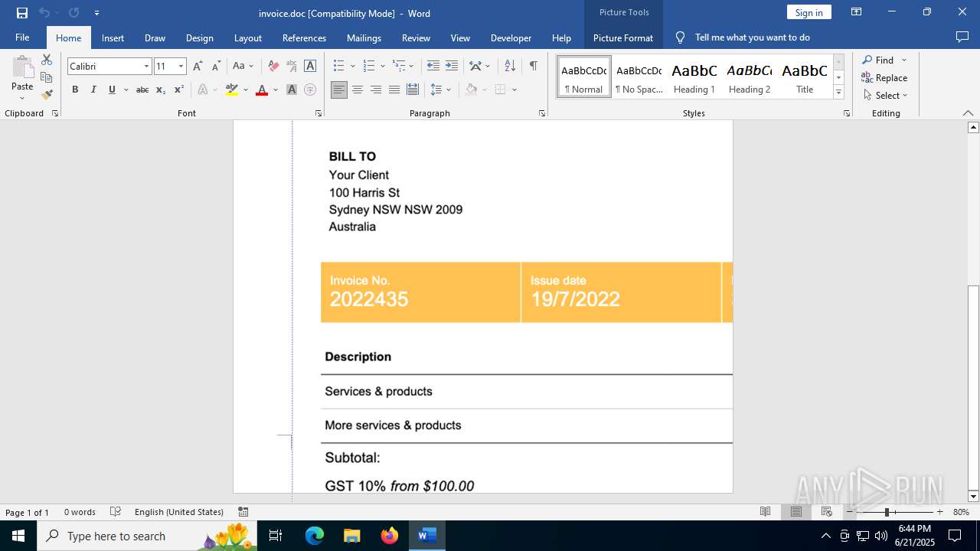Click the Increase Indent icon
This screenshot has width=980, height=551.
(x=452, y=66)
